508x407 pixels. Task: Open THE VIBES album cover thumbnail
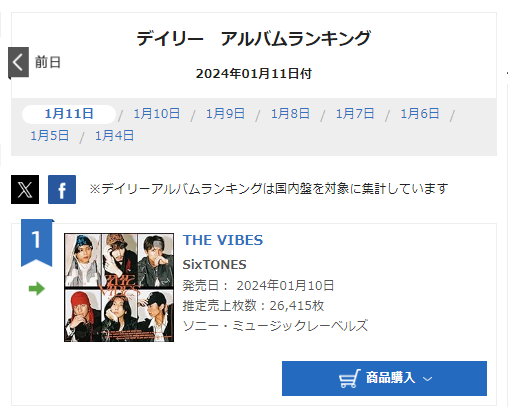pyautogui.click(x=119, y=287)
